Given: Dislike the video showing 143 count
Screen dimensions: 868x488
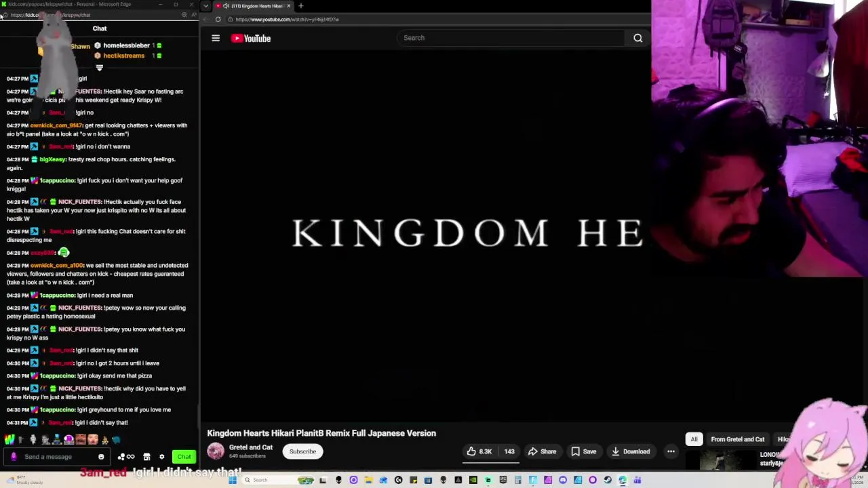Looking at the screenshot, I should [509, 451].
